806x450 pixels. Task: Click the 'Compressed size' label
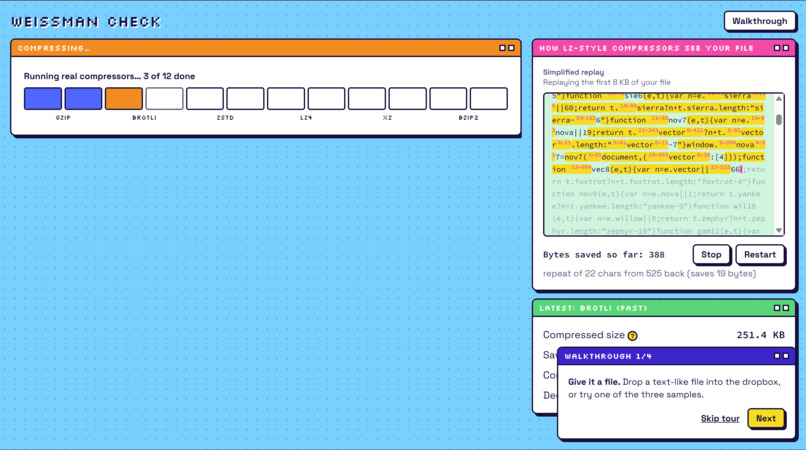pyautogui.click(x=583, y=335)
